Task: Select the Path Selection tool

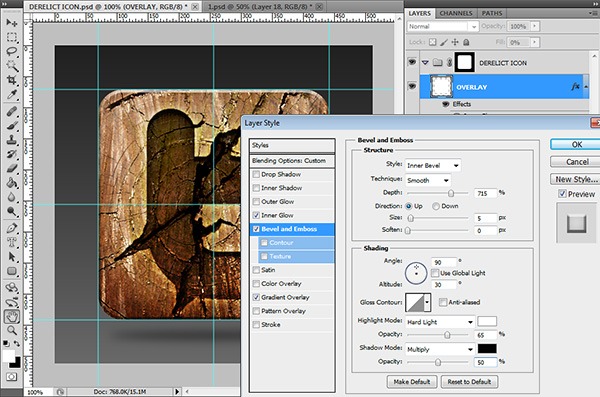Action: (x=11, y=256)
